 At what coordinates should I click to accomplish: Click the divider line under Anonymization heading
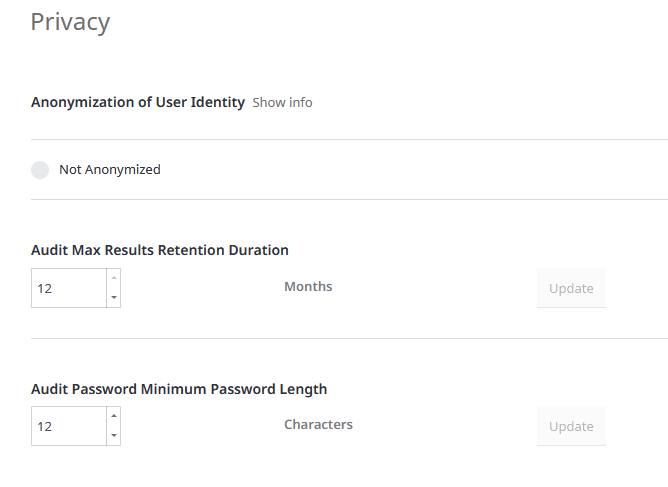[349, 139]
